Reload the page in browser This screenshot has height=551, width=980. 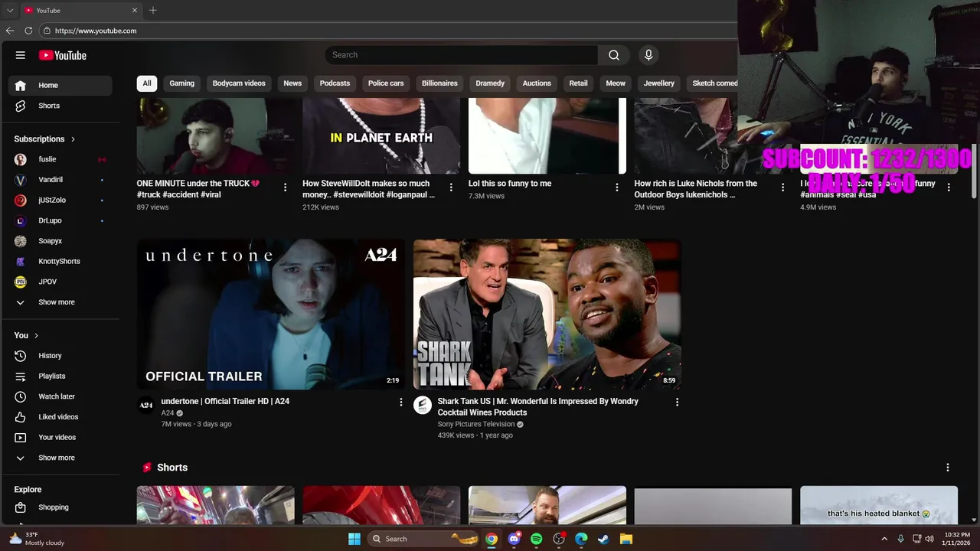[x=28, y=31]
